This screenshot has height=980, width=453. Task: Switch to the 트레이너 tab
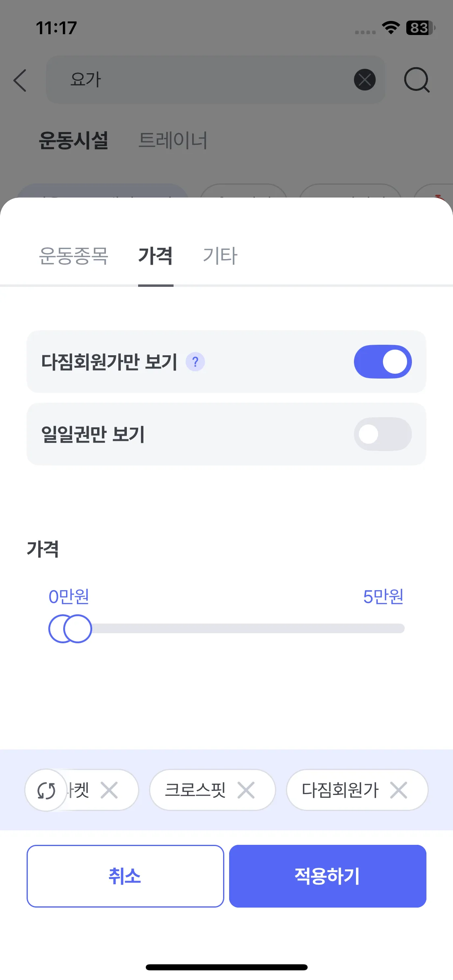[173, 140]
